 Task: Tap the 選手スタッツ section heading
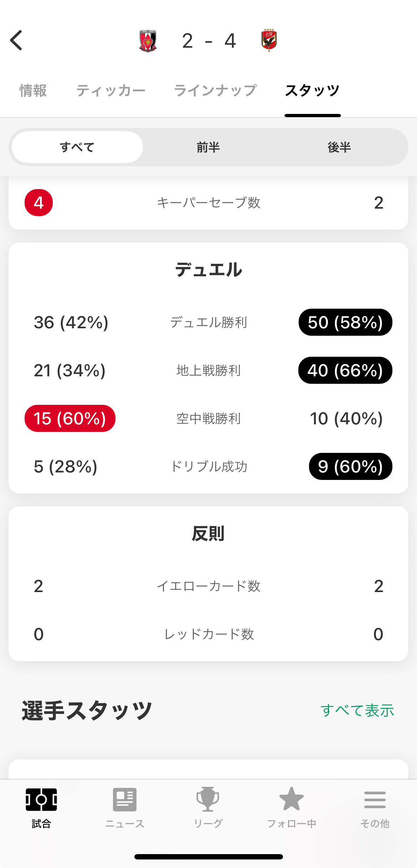pos(87,711)
